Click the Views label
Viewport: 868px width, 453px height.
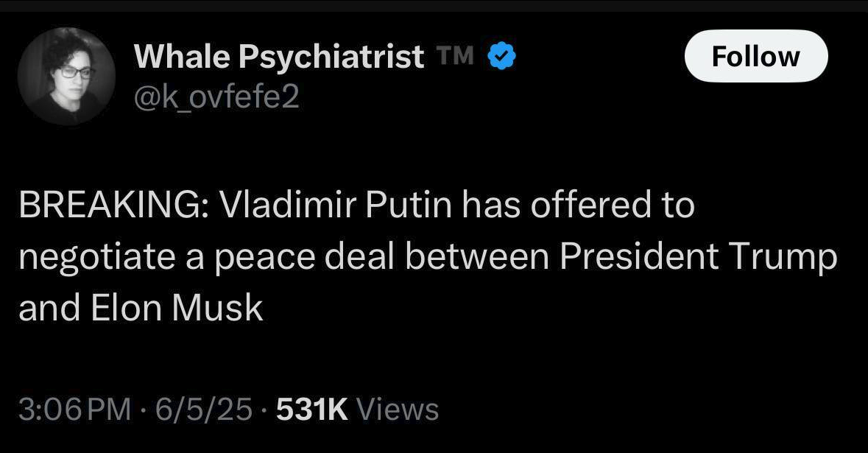398,410
